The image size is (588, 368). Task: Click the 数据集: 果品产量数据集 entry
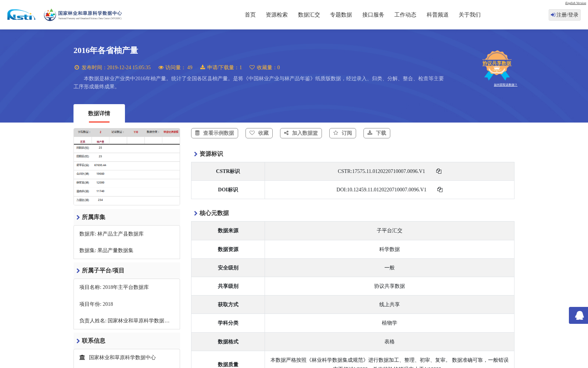(106, 250)
